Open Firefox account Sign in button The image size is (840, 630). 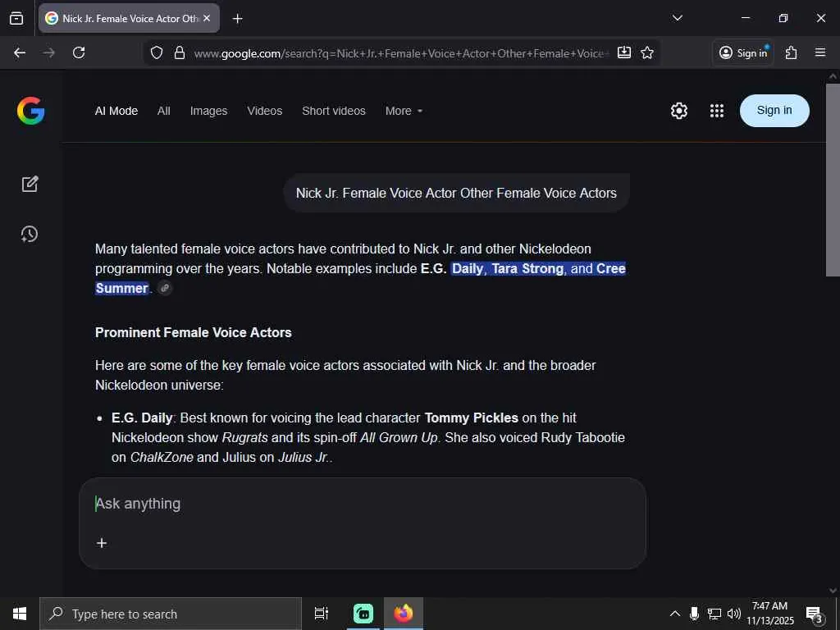click(x=743, y=52)
